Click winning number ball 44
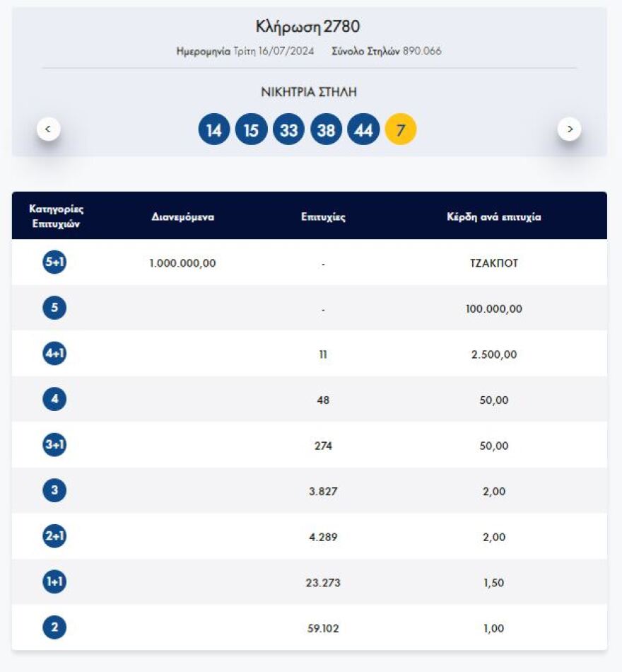Image resolution: width=622 pixels, height=672 pixels. tap(363, 130)
